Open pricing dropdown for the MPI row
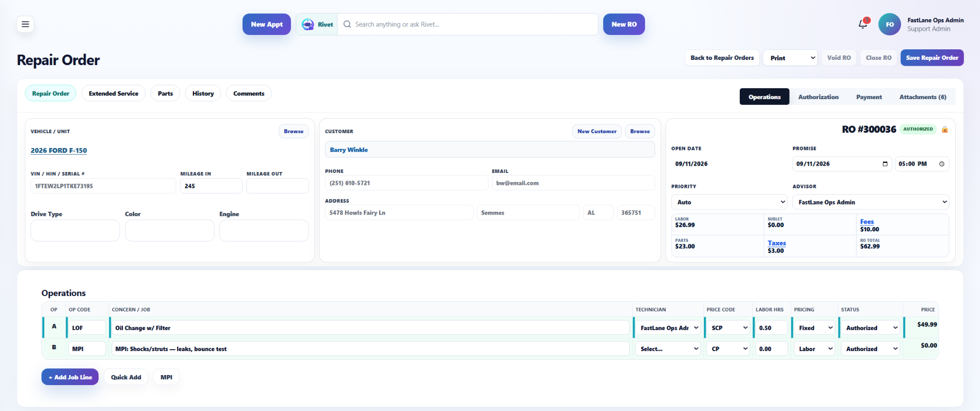The height and width of the screenshot is (411, 980). point(814,349)
